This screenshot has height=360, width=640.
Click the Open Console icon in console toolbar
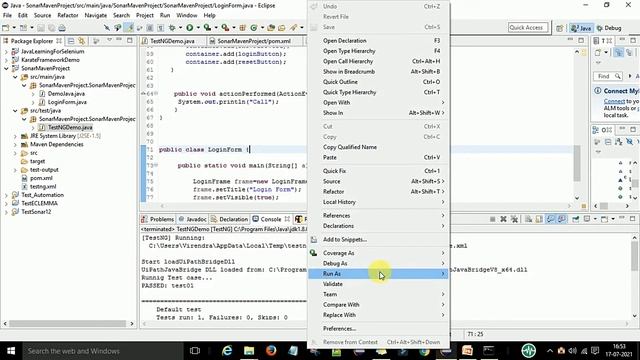pos(604,219)
